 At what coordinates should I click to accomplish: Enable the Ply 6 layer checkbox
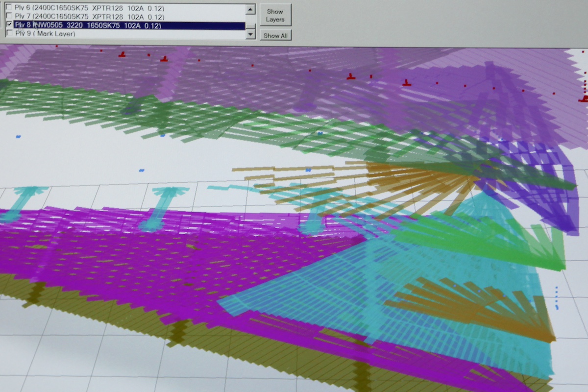(x=9, y=9)
